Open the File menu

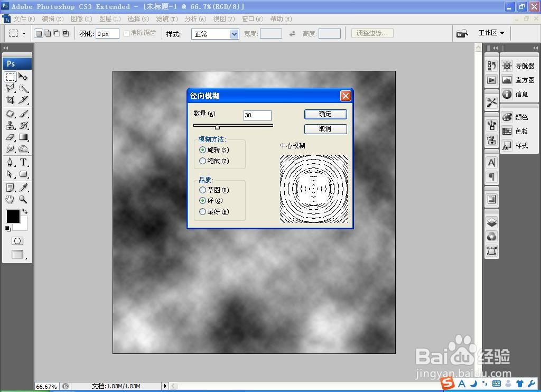pyautogui.click(x=24, y=18)
